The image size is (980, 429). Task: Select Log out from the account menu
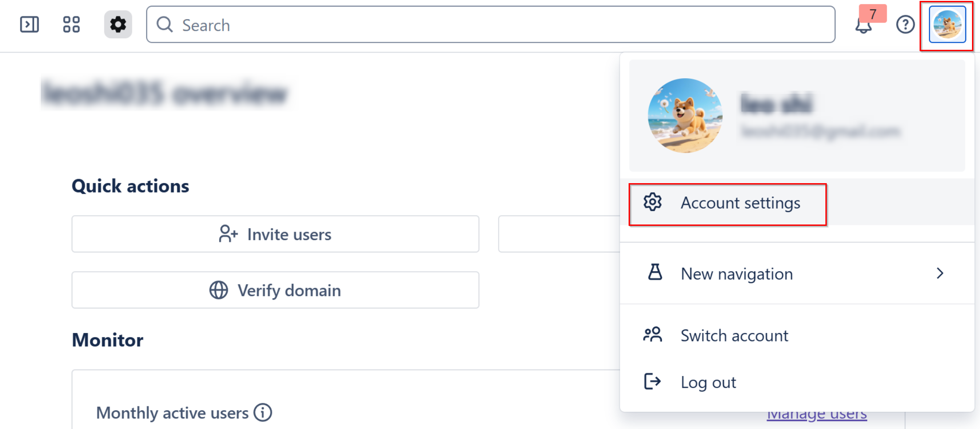tap(708, 381)
